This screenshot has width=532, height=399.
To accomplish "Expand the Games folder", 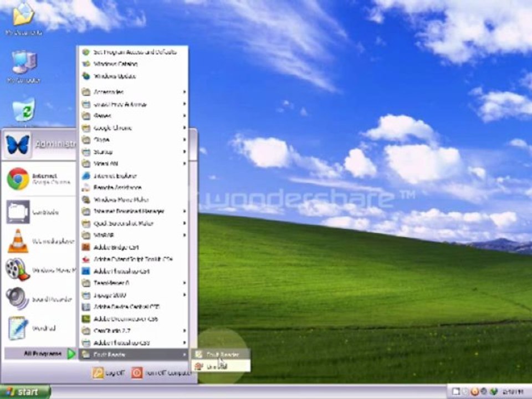I will coord(134,116).
